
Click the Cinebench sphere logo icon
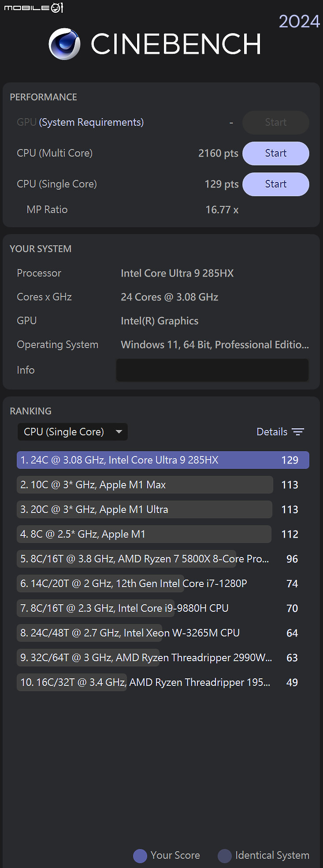tap(64, 44)
